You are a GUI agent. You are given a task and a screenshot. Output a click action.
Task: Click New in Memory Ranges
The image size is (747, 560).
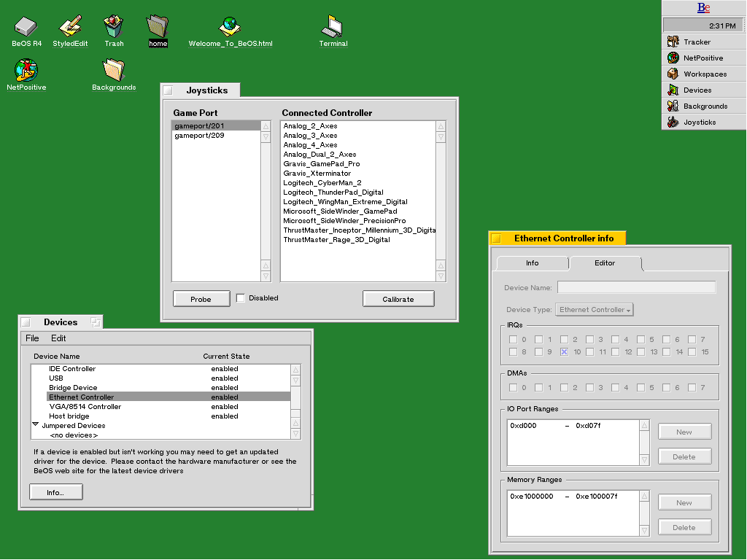point(684,503)
